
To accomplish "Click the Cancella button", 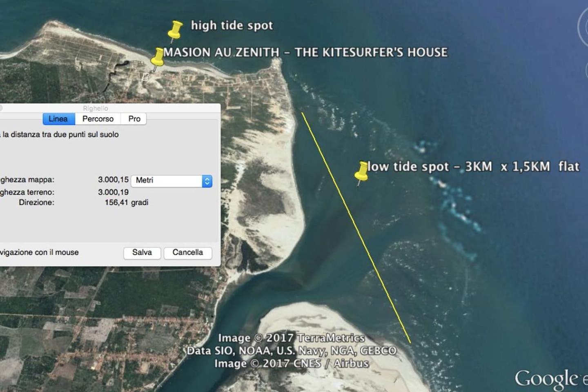I will [x=188, y=252].
